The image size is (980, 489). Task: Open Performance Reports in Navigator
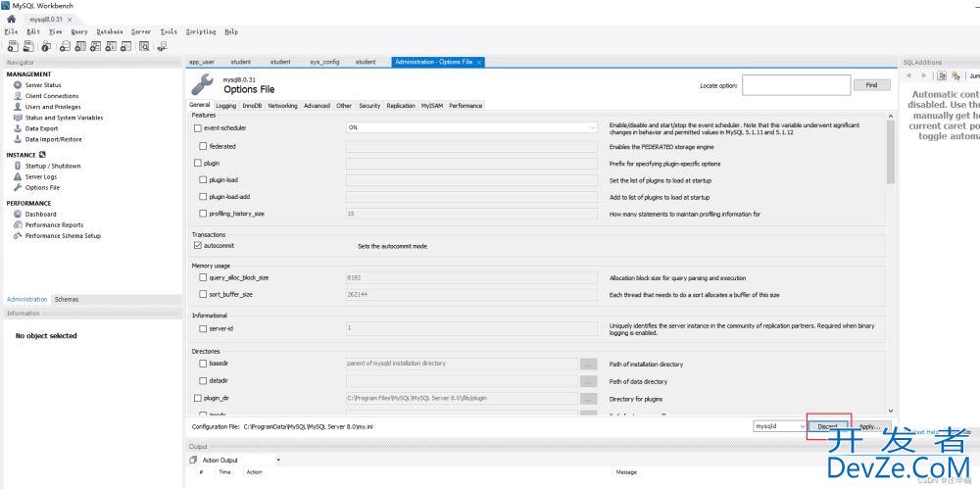pos(54,225)
